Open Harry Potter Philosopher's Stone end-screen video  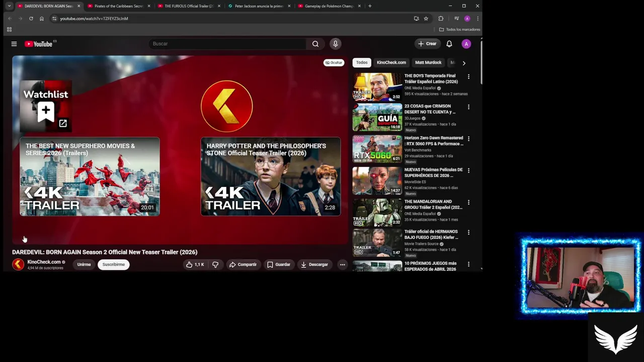[x=271, y=176]
